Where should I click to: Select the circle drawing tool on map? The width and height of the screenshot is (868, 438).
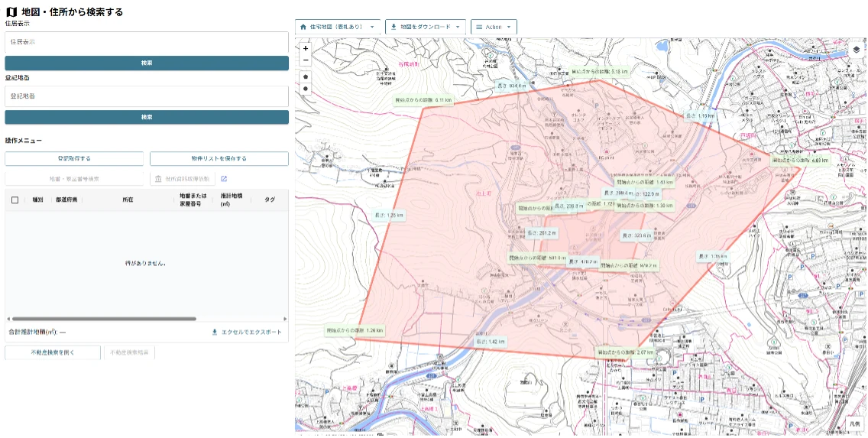tap(306, 89)
